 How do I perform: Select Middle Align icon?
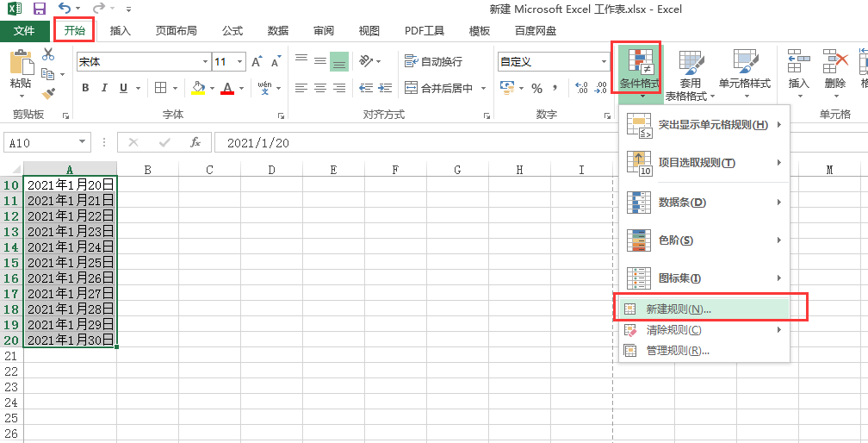(320, 61)
